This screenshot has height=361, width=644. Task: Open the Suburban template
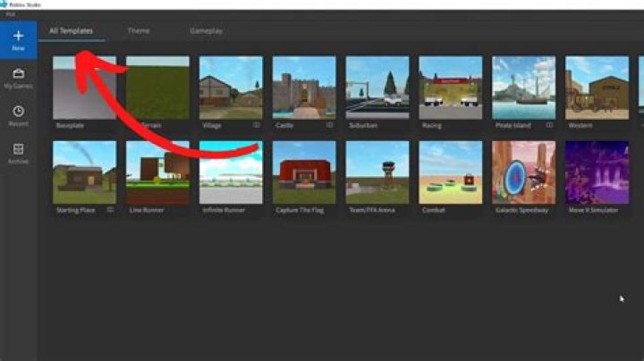click(377, 88)
